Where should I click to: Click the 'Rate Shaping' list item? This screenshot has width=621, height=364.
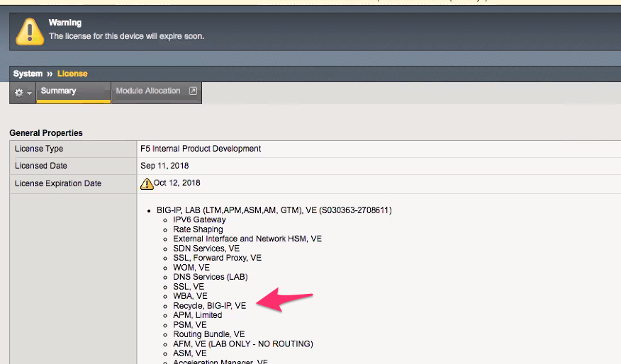click(x=198, y=229)
